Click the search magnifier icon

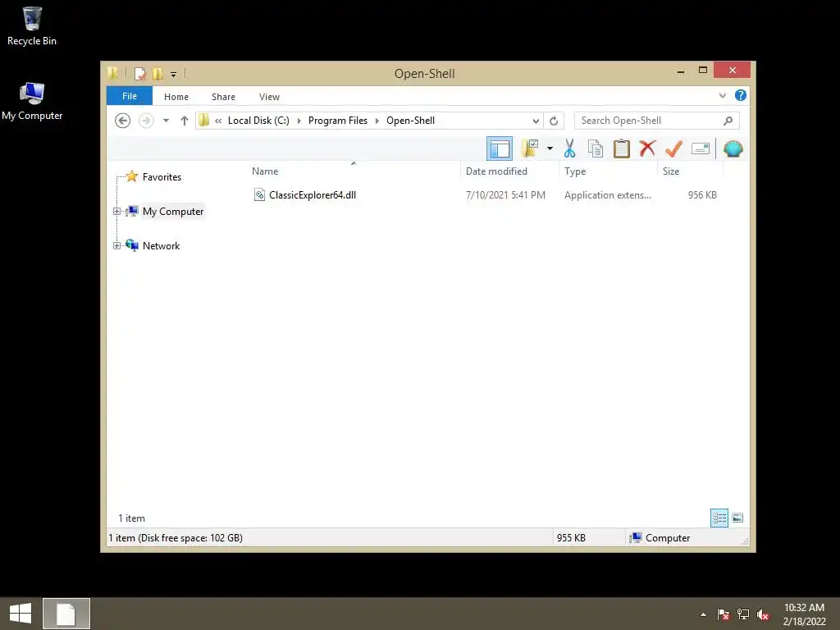click(728, 121)
